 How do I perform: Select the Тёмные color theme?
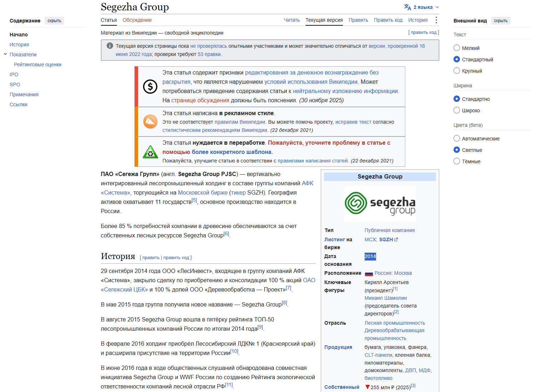457,161
